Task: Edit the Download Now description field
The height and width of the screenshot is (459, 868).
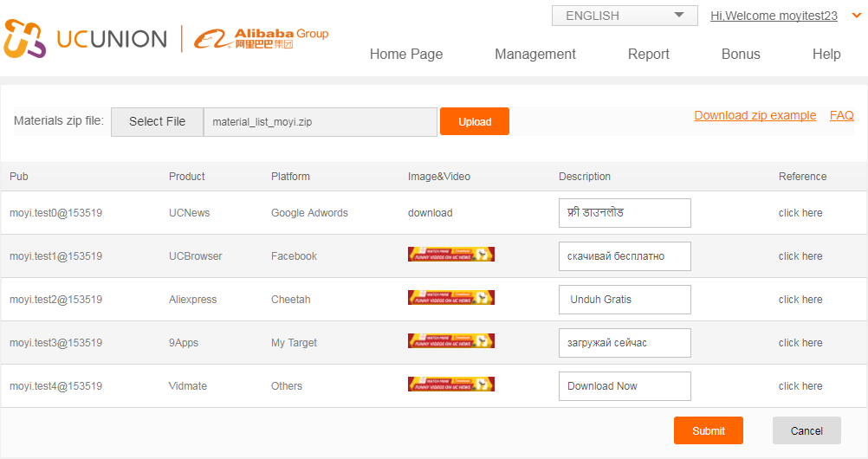Action: pyautogui.click(x=625, y=386)
